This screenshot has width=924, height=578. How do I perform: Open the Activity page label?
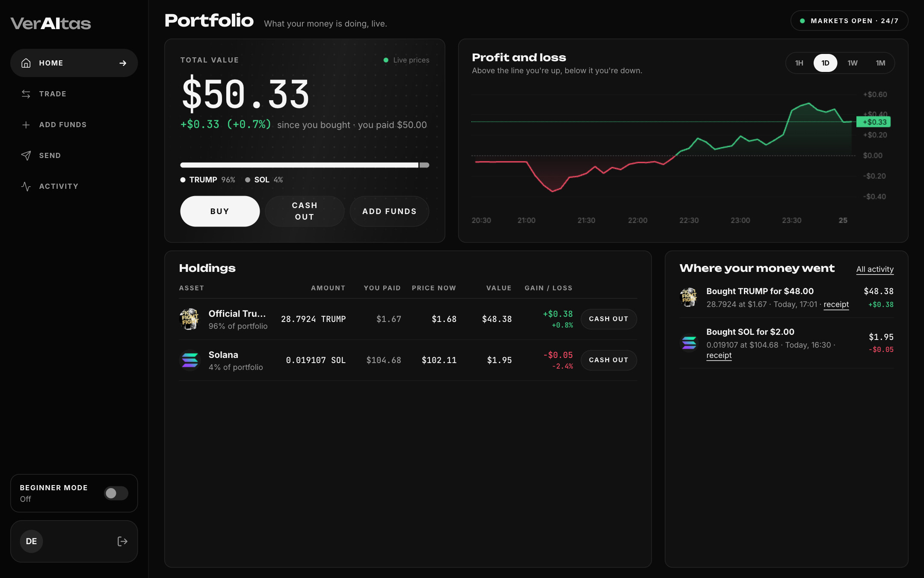tap(59, 186)
